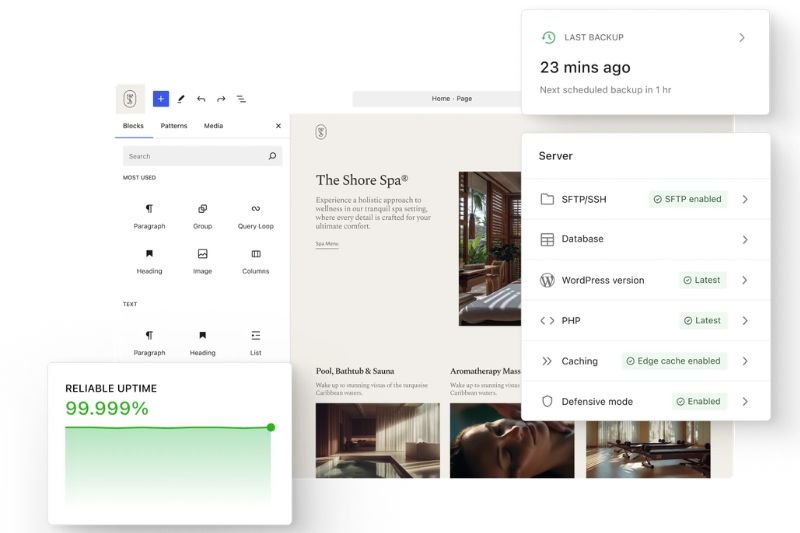The image size is (800, 533).
Task: Click the undo arrow in toolbar
Action: pyautogui.click(x=201, y=99)
